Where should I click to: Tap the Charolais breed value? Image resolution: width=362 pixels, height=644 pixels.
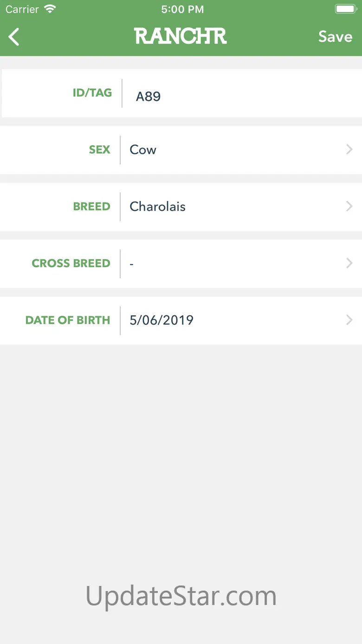click(x=157, y=206)
